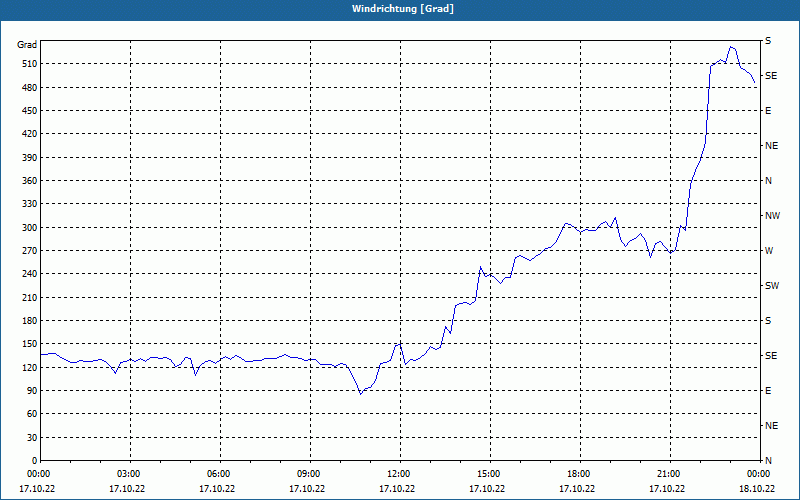The height and width of the screenshot is (500, 800).
Task: Select the 330 degree axis label
Action: click(x=29, y=204)
